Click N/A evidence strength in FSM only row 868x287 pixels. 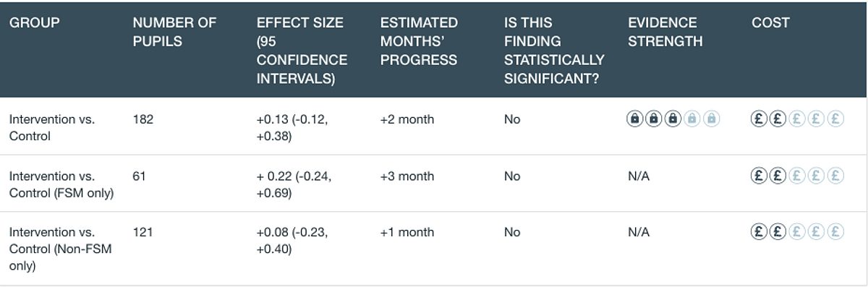point(639,176)
